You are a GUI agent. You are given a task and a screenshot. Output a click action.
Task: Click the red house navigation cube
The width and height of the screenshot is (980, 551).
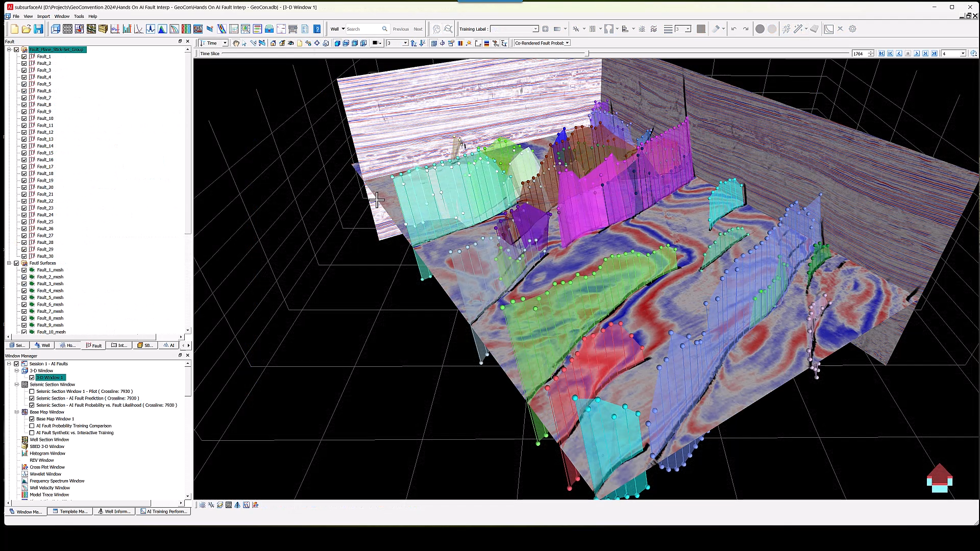coord(939,478)
